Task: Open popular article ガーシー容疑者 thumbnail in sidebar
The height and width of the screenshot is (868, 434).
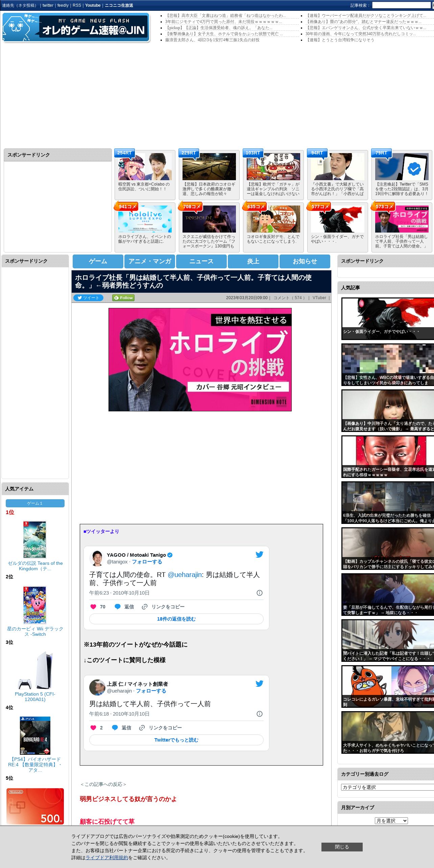Action: 388,457
